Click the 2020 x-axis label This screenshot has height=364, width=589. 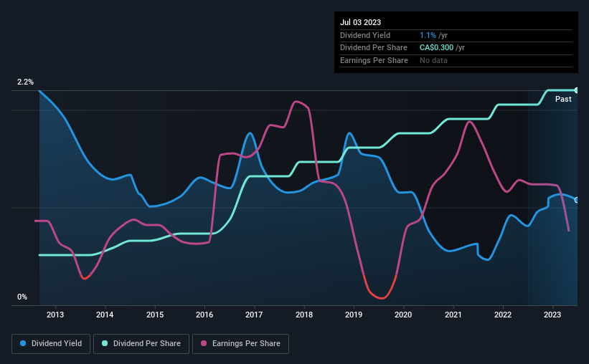point(403,315)
